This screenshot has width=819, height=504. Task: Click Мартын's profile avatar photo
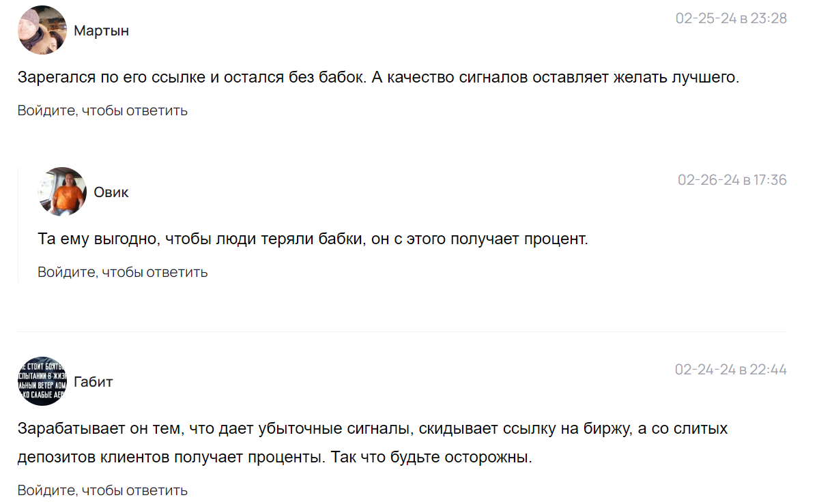42,31
